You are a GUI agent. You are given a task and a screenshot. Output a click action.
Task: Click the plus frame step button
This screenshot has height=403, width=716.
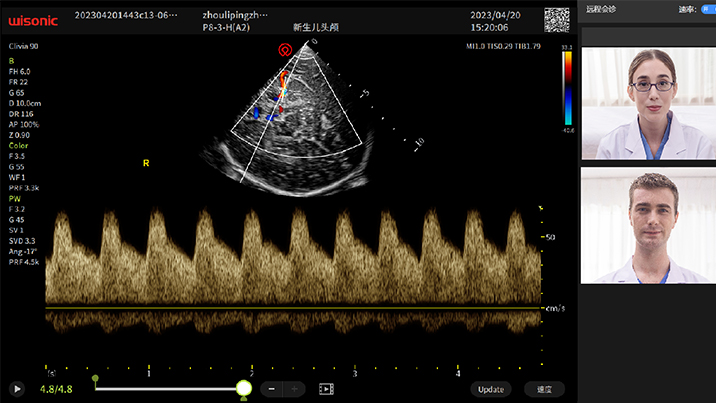[295, 388]
